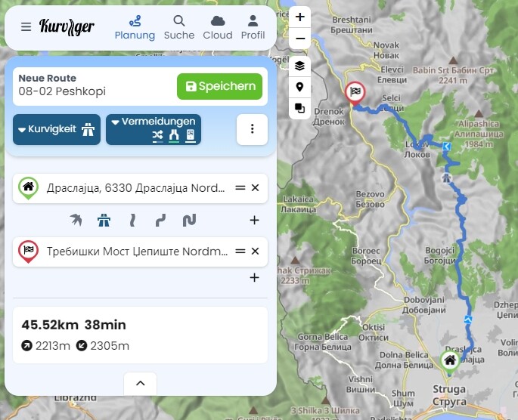Expand the Kurvigkeit dropdown
The width and height of the screenshot is (518, 420).
click(x=57, y=129)
